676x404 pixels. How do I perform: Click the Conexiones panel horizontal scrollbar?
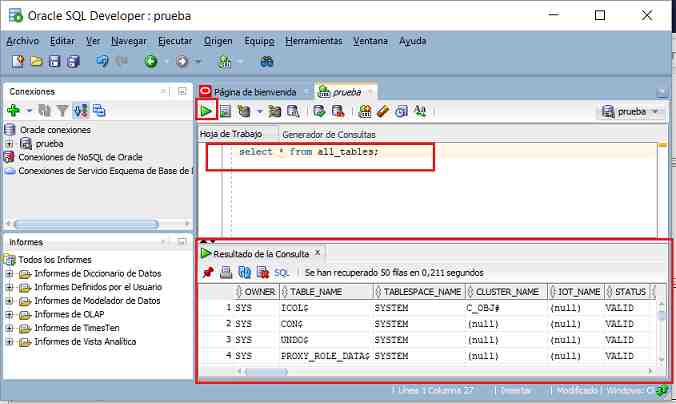click(87, 224)
